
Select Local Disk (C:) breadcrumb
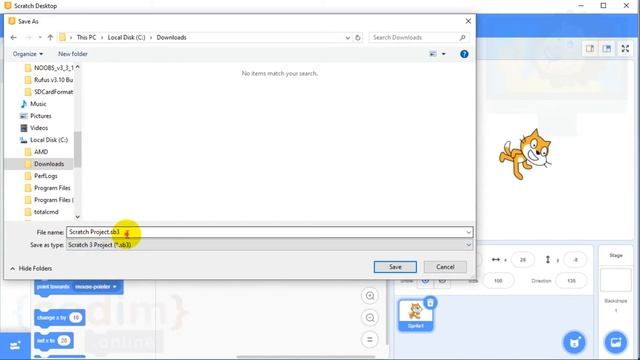(126, 38)
